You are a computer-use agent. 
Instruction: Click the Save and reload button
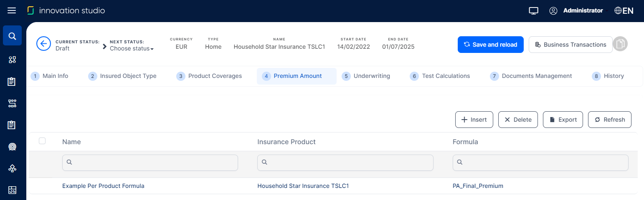pyautogui.click(x=490, y=45)
